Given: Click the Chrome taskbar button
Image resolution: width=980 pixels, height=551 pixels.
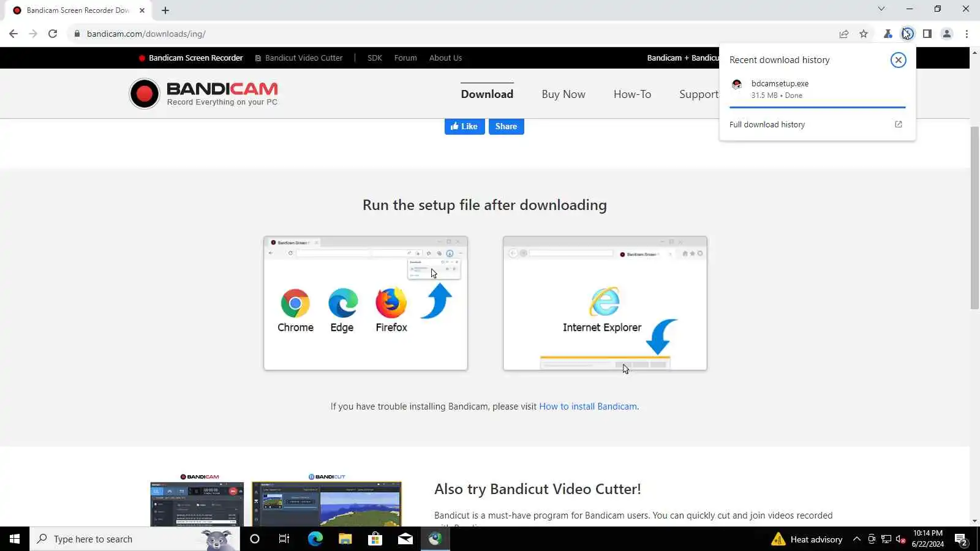Looking at the screenshot, I should tap(435, 539).
